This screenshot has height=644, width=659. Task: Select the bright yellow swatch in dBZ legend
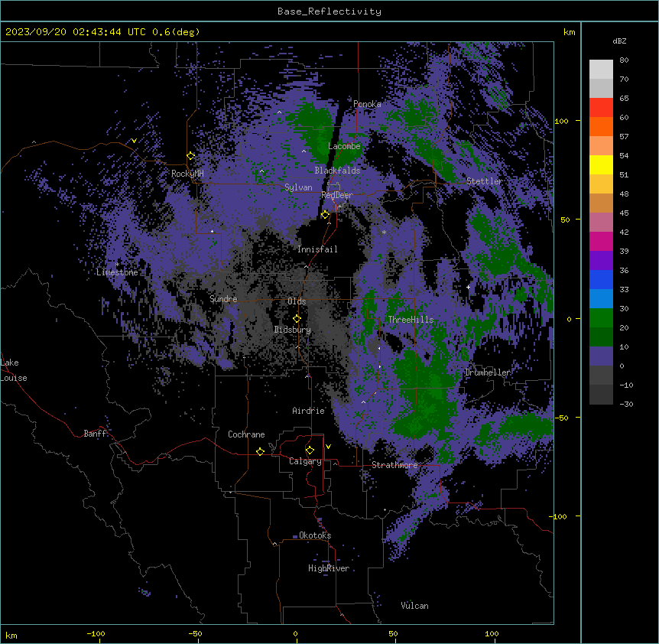601,164
